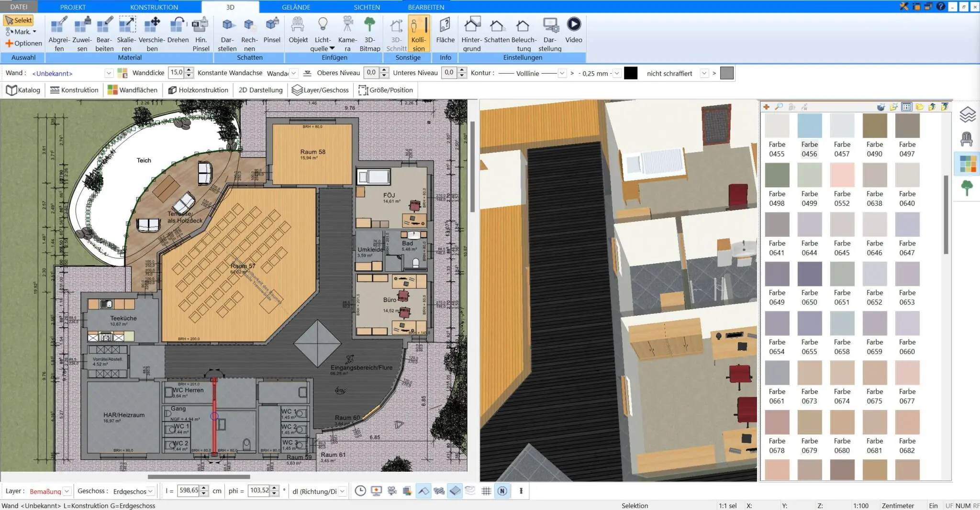980x510 pixels.
Task: Open the KONSTRUKTION menu tab
Action: (x=154, y=7)
